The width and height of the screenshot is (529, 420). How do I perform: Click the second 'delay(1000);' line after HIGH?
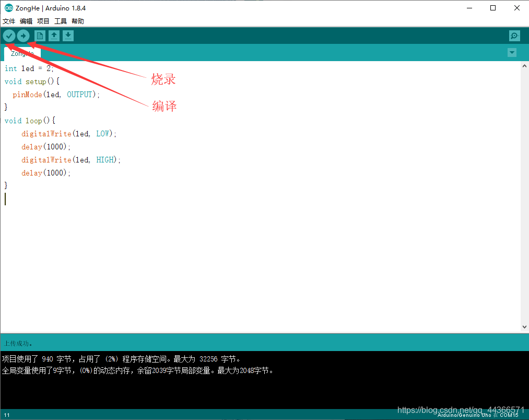pos(46,173)
